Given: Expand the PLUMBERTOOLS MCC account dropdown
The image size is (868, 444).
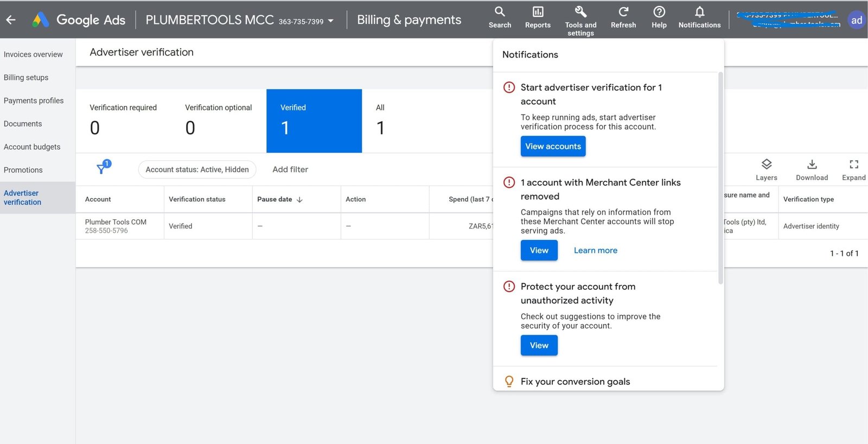Looking at the screenshot, I should coord(330,21).
